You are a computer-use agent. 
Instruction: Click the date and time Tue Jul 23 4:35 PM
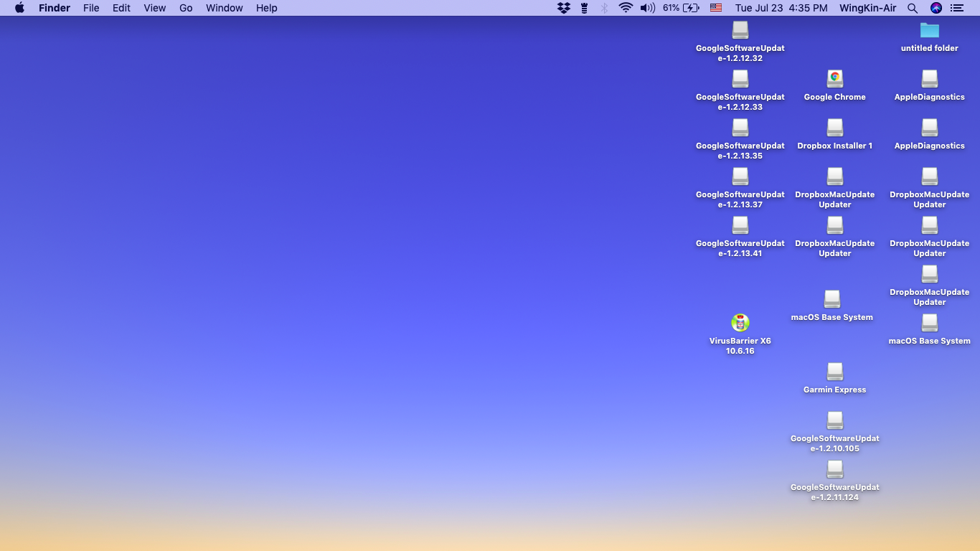pyautogui.click(x=781, y=8)
